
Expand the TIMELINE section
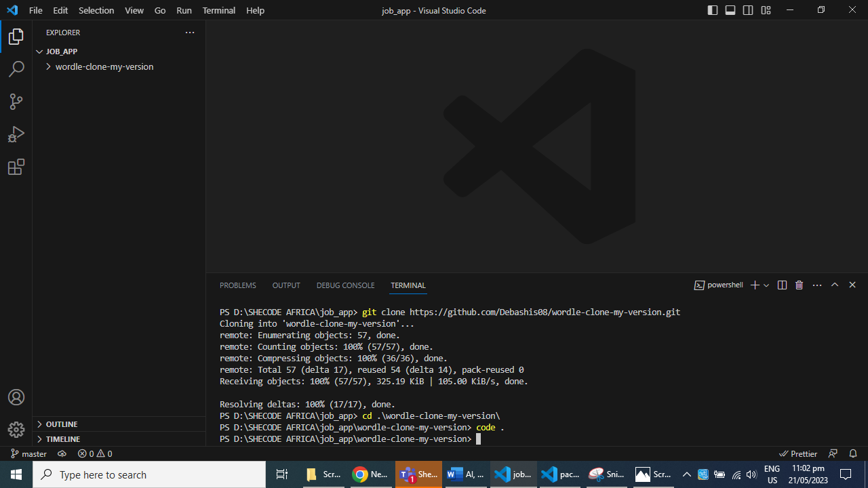click(x=119, y=439)
